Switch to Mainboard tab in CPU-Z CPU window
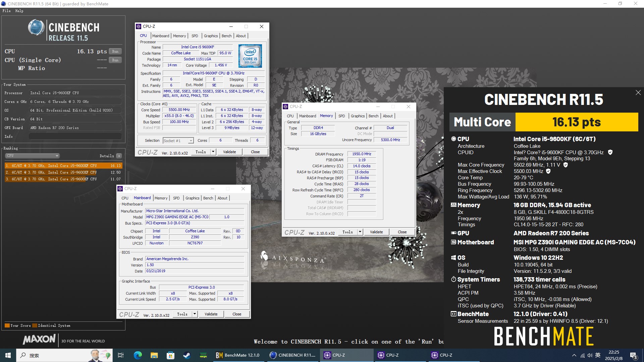The width and height of the screenshot is (644, 362). (x=161, y=36)
